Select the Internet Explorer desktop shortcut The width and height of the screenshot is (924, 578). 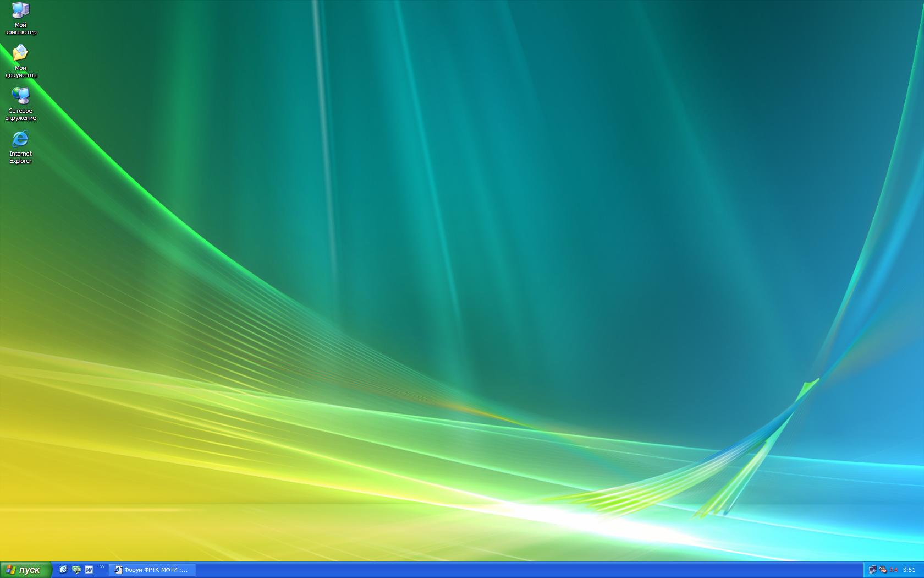[x=20, y=147]
